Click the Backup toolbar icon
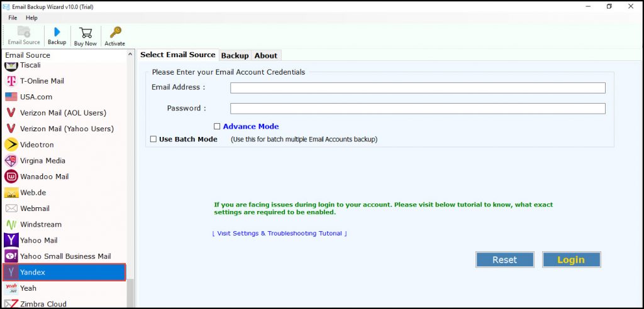 click(x=57, y=36)
